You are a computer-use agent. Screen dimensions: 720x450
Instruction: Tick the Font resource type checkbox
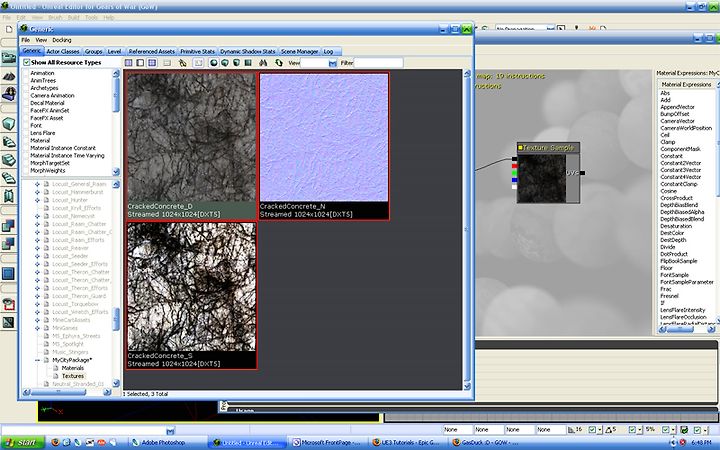click(26, 125)
